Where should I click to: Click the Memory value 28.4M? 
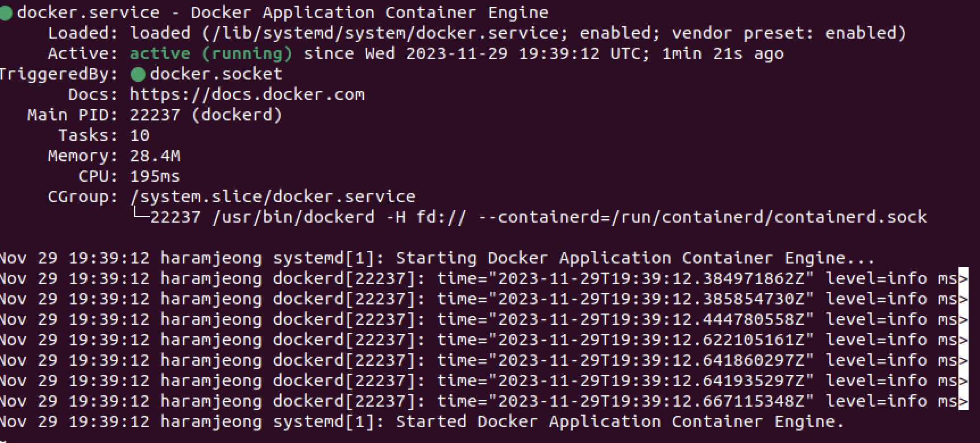pyautogui.click(x=155, y=156)
